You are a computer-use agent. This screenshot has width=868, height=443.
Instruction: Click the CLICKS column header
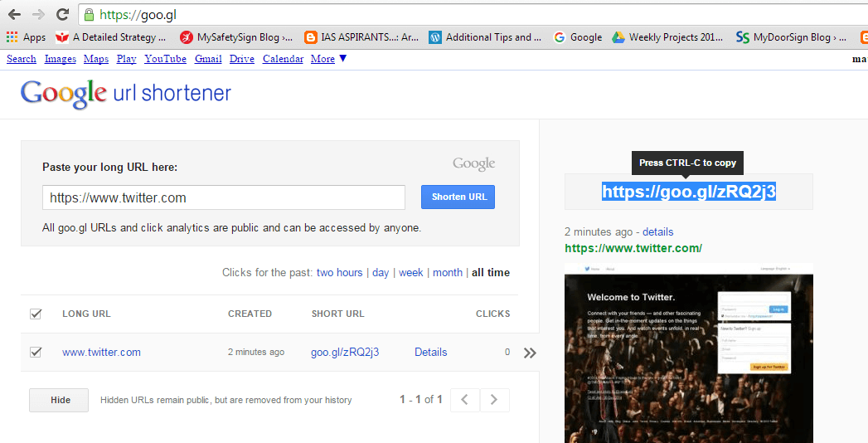tap(492, 314)
